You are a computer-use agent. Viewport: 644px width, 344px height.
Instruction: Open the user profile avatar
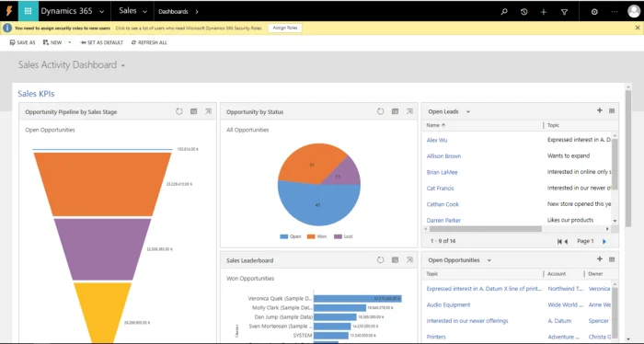[634, 11]
